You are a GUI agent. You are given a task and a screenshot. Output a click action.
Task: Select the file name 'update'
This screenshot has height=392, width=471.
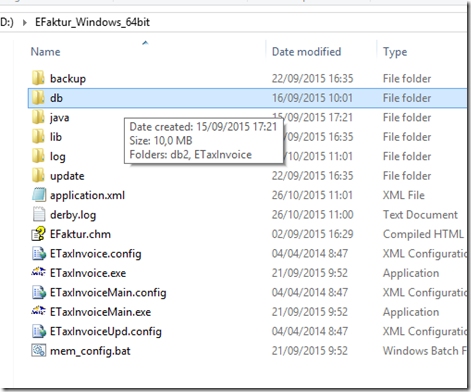tap(67, 176)
